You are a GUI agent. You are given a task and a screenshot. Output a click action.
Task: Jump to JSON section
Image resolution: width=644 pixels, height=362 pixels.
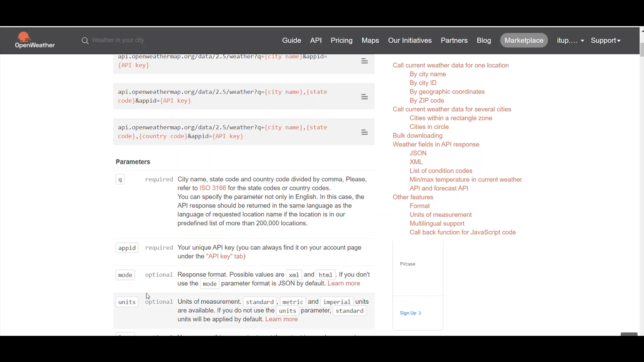point(418,154)
